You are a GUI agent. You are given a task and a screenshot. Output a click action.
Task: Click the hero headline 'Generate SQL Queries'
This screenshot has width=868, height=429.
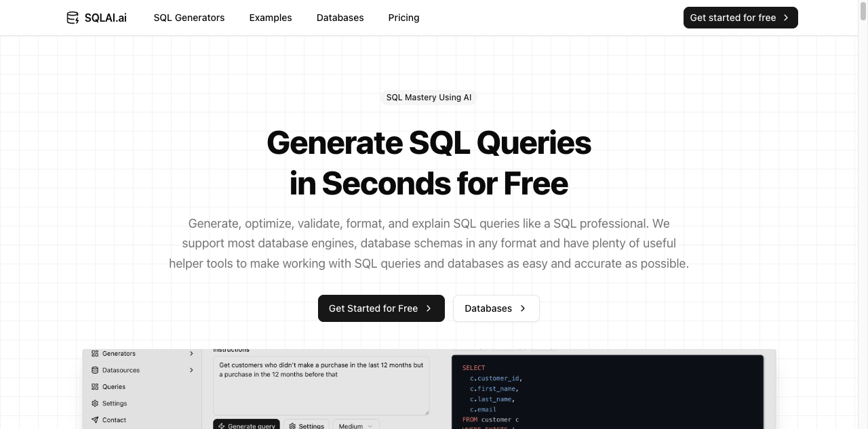pyautogui.click(x=429, y=143)
